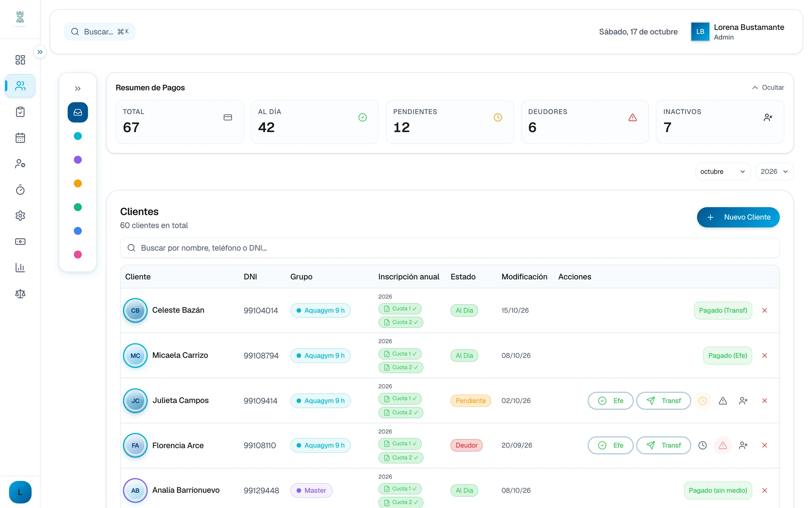Filter by the purple group dot
Image resolution: width=812 pixels, height=508 pixels.
pyautogui.click(x=78, y=160)
